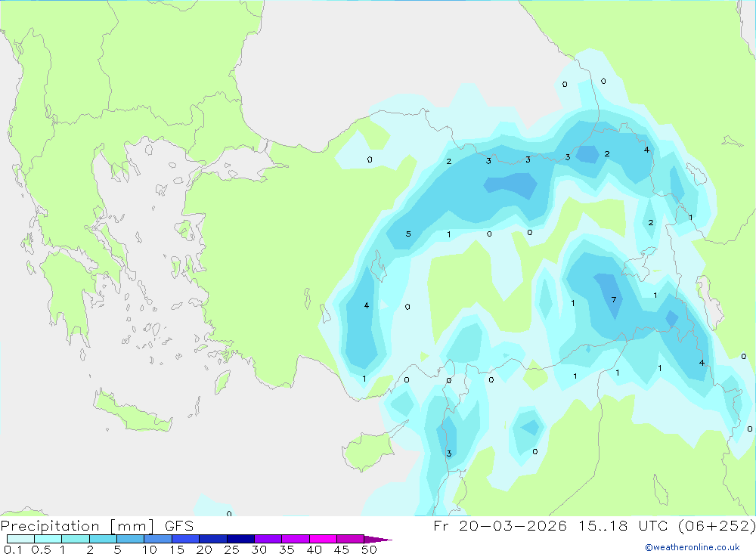756x554 pixels.
Task: Click the '50' legend scale label
Action: [x=369, y=549]
